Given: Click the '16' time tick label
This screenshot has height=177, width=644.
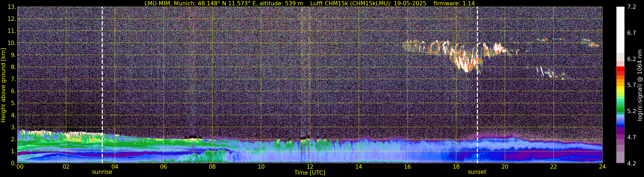Looking at the screenshot, I should [x=407, y=167].
